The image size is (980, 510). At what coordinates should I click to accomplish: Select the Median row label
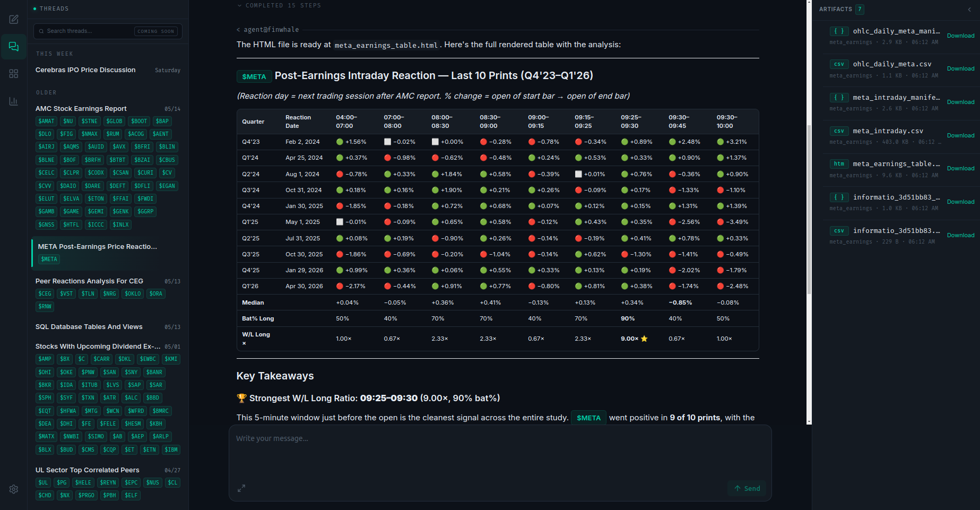coord(253,302)
